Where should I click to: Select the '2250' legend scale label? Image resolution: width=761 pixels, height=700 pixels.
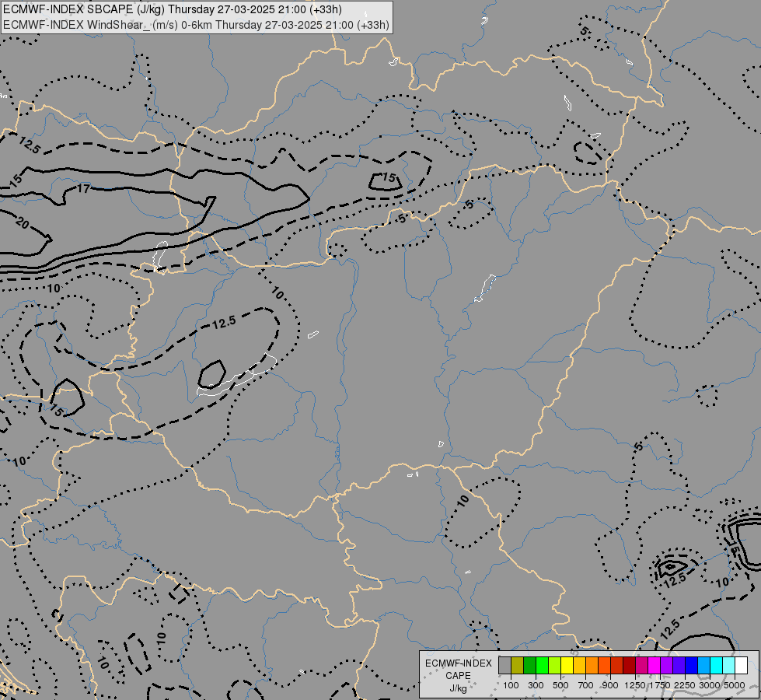tap(685, 685)
